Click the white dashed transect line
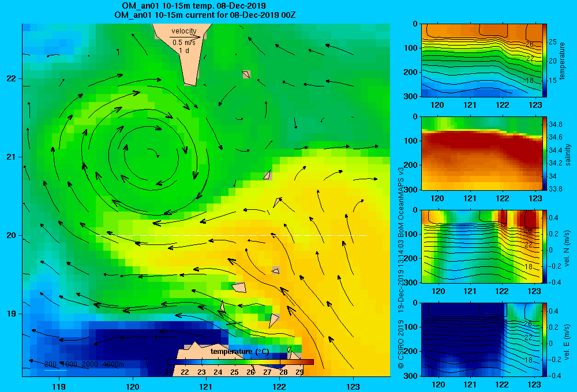This screenshot has width=577, height=392. [231, 235]
